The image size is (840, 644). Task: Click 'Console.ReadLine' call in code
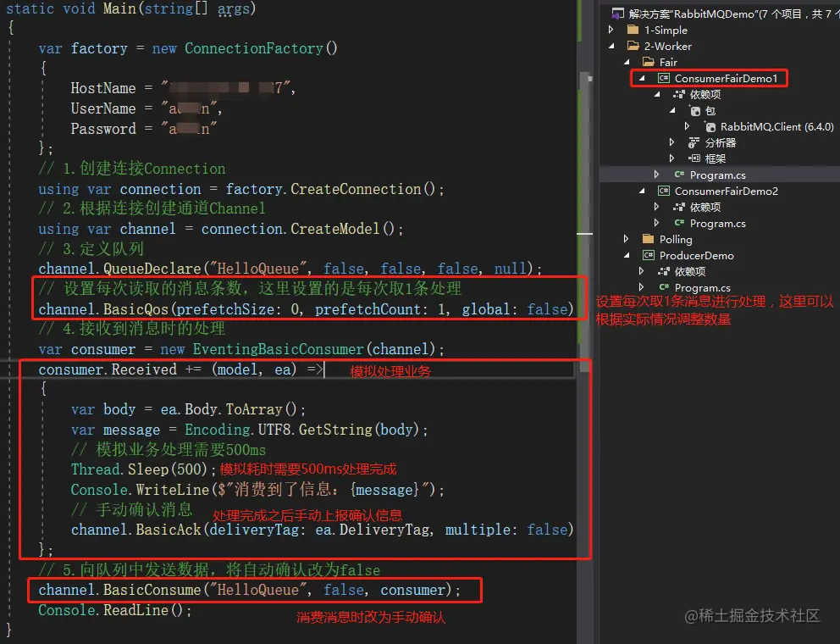[x=103, y=610]
